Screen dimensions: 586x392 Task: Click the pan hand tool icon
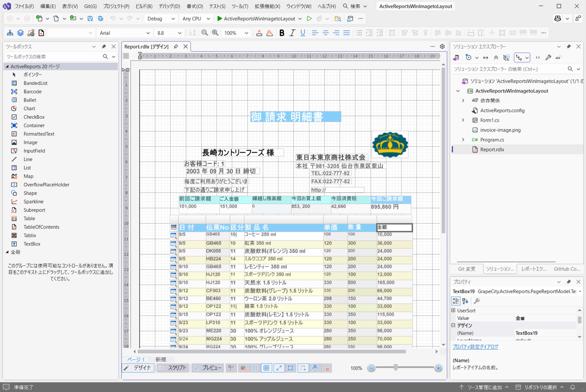tap(315, 368)
